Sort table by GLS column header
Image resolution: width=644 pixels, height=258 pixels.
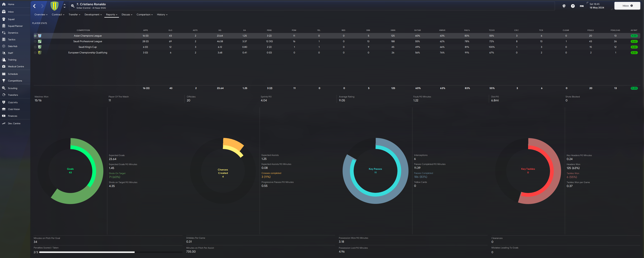click(170, 30)
